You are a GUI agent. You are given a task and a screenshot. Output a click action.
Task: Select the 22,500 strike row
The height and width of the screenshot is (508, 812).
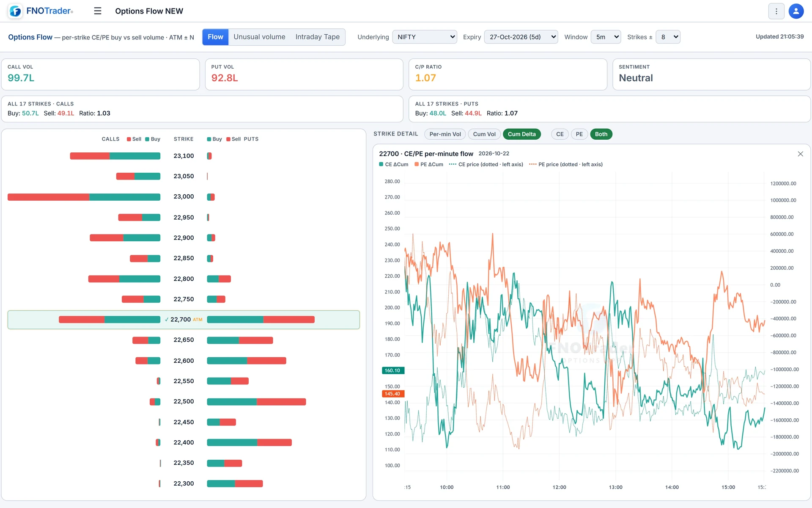click(184, 402)
